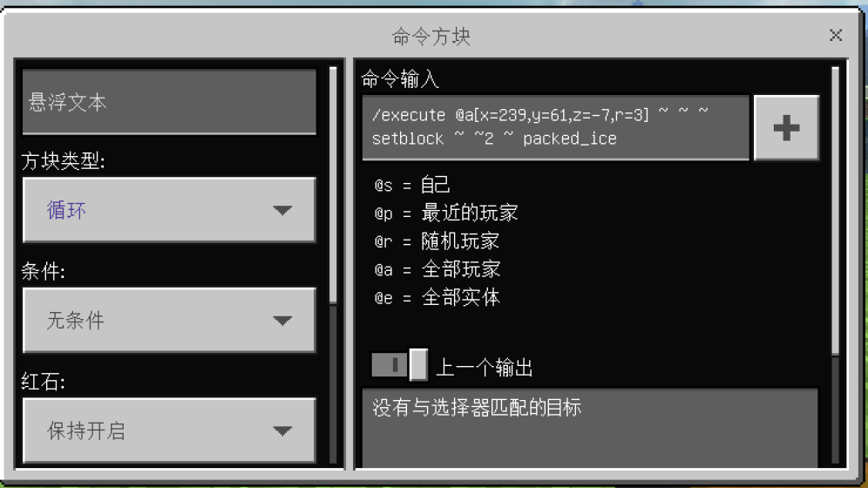Click the command input box with /execute
This screenshot has height=488, width=868.
click(x=555, y=127)
